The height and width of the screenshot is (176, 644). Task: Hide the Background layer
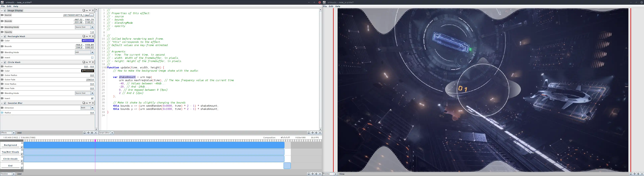pyautogui.click(x=22, y=147)
